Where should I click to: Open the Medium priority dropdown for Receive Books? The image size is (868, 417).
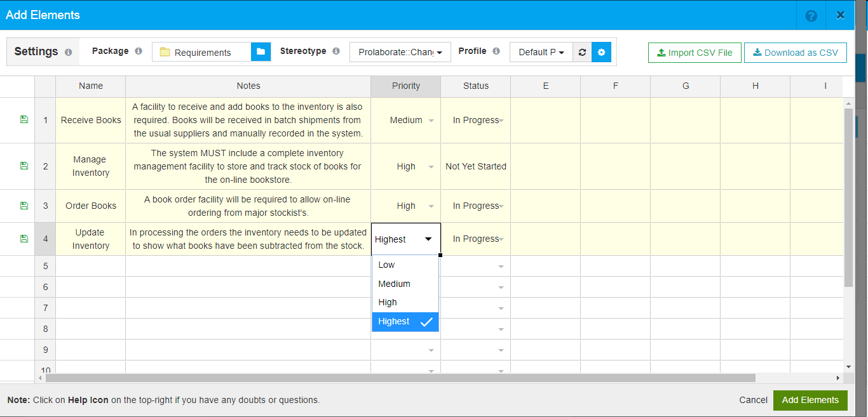(x=431, y=120)
